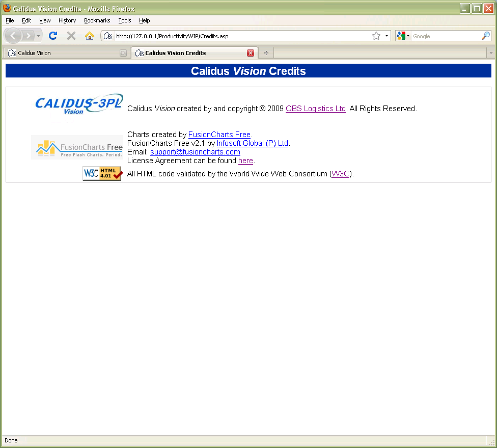Switch to the Calidus Vision tab
The height and width of the screenshot is (448, 497).
[x=67, y=53]
